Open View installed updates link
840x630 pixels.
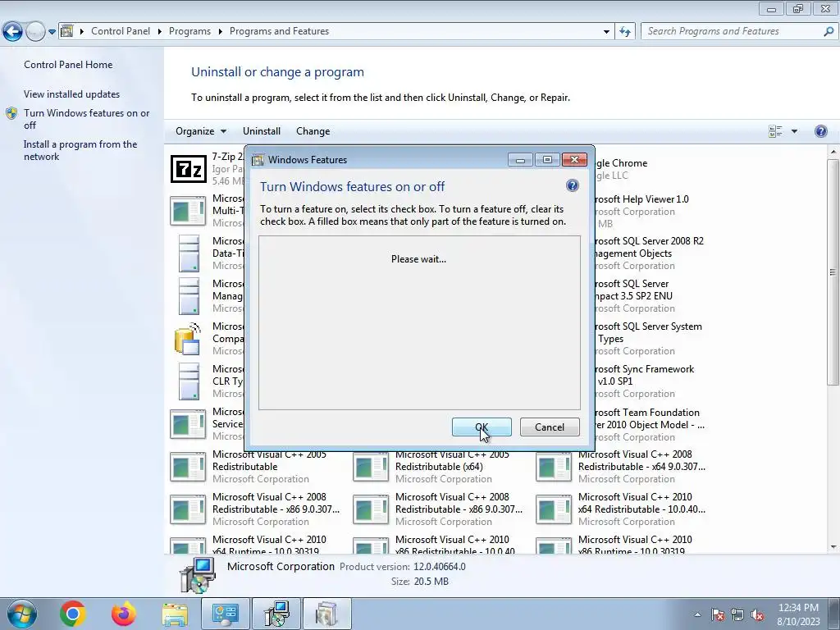[72, 94]
